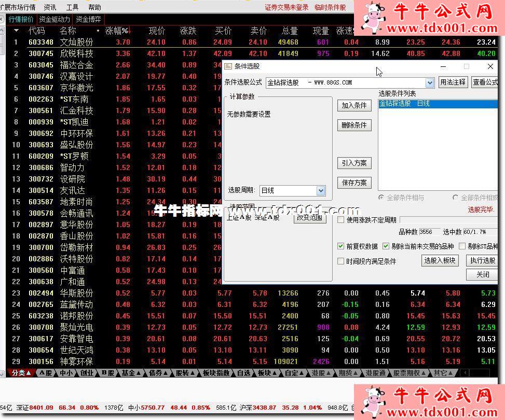Viewport: 505px width, 420px height.
Task: Expand the 选股周期 日线 dropdown
Action: coord(320,191)
